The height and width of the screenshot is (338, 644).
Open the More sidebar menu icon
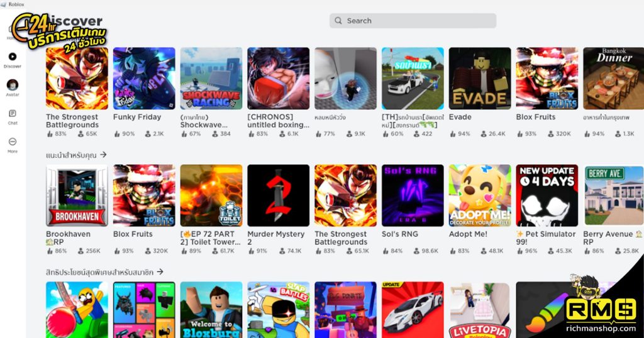coord(13,142)
